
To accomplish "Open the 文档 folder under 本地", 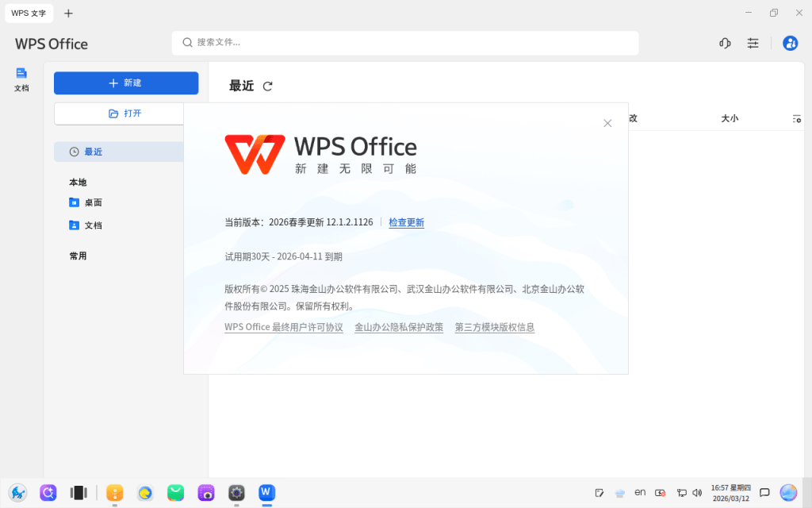I will pos(86,225).
